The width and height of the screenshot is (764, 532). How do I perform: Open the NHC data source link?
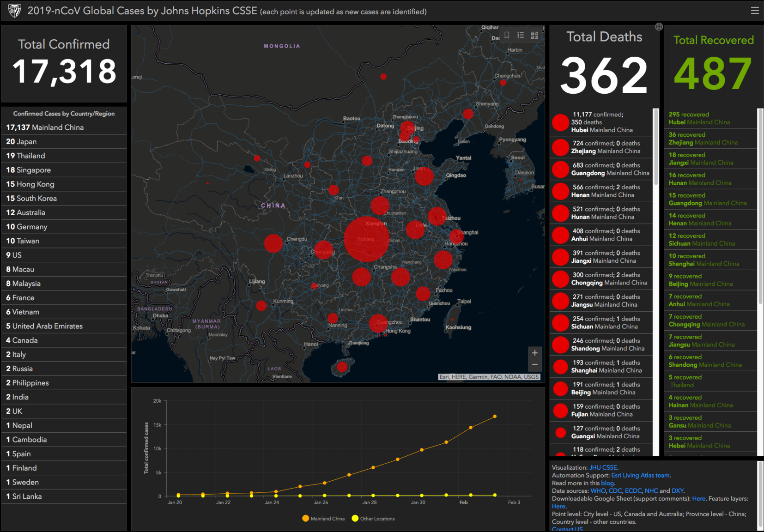(x=651, y=490)
